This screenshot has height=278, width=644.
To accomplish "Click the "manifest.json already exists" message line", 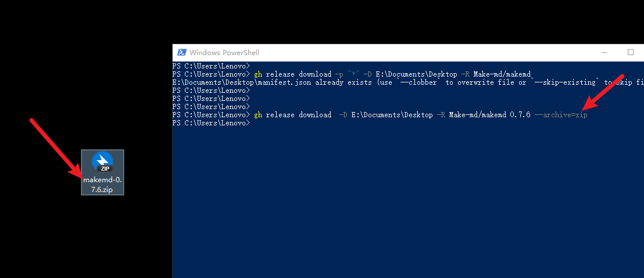I will click(291, 82).
